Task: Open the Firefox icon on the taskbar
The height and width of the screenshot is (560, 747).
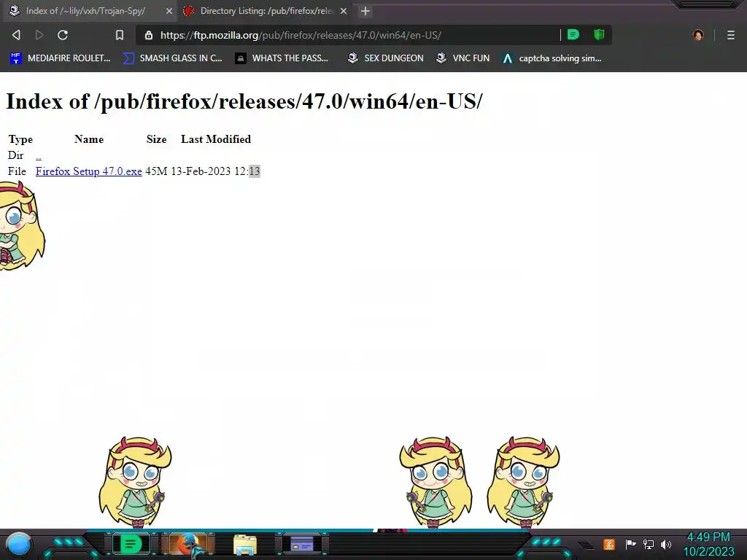Action: point(189,544)
